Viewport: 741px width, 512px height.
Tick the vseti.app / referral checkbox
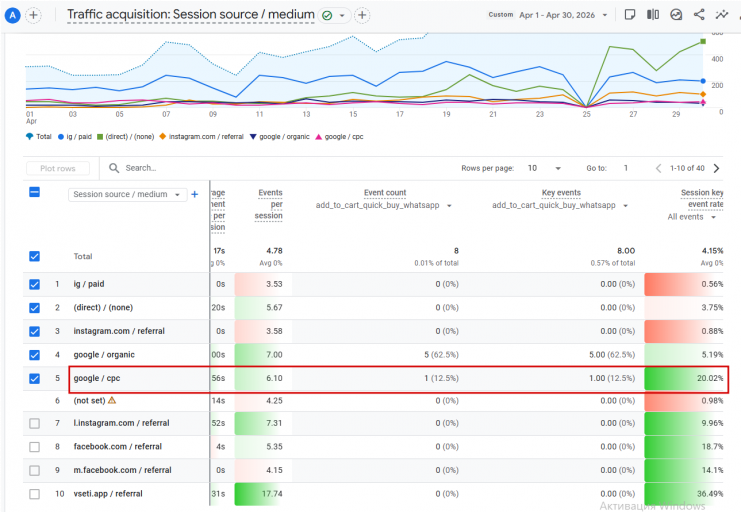[x=34, y=494]
